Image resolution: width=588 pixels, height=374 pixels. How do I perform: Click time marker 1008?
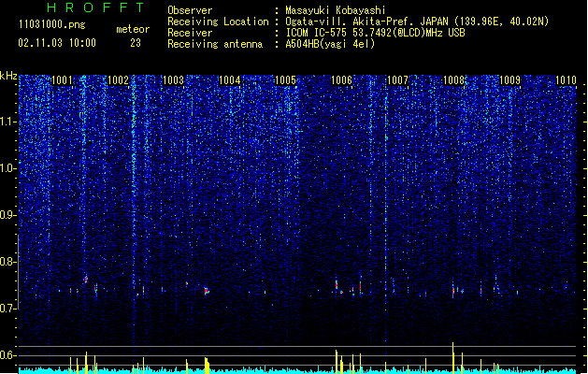coord(453,80)
